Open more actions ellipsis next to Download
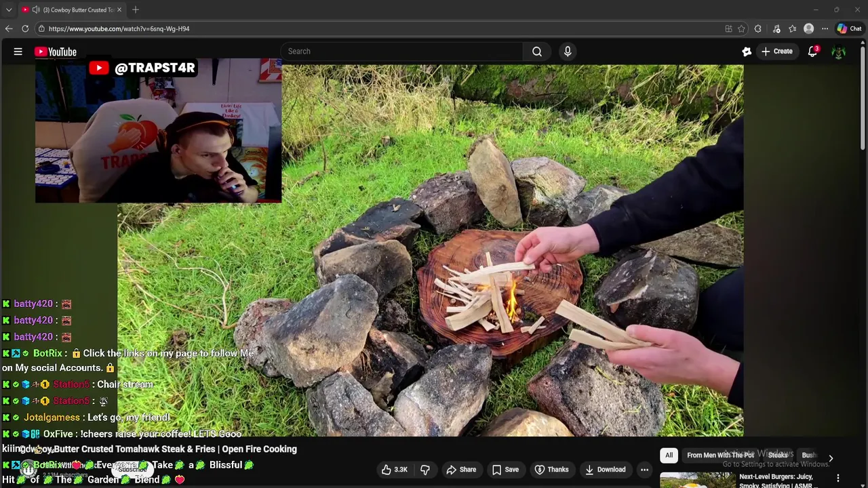Screen dimensions: 868x488 click(x=644, y=470)
